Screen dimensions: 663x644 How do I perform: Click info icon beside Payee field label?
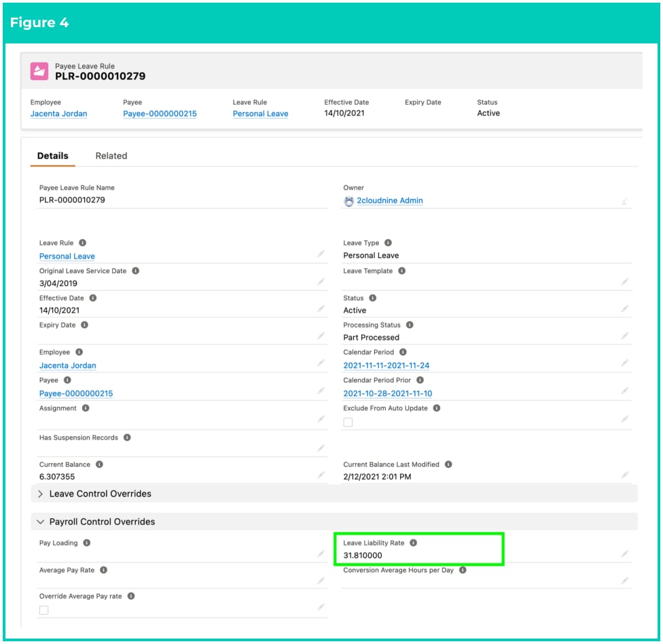[x=67, y=380]
